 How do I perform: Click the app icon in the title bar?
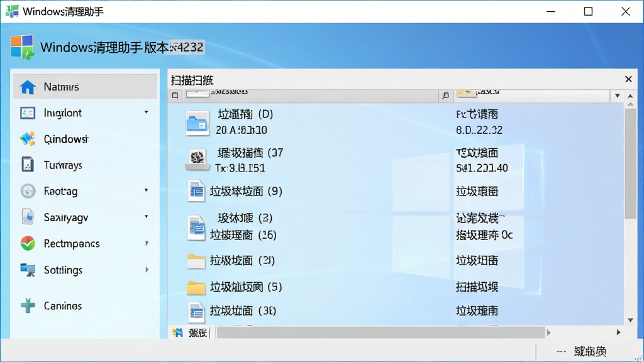coord(12,11)
